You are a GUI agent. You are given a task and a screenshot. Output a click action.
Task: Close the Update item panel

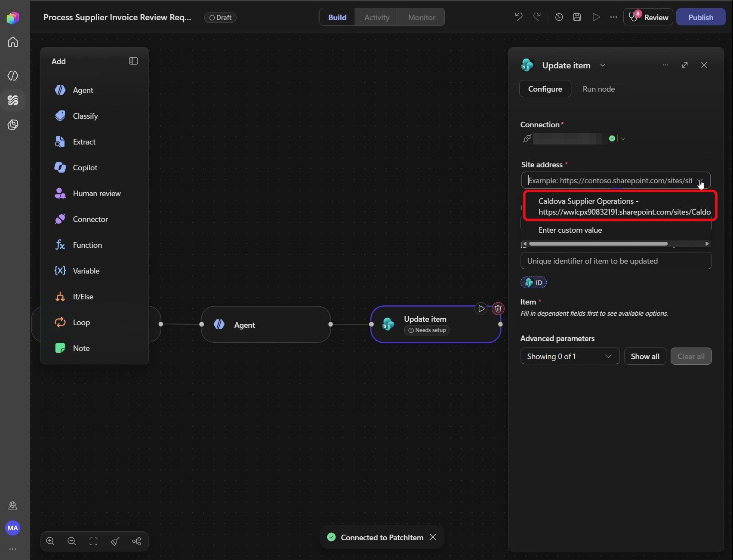click(704, 65)
